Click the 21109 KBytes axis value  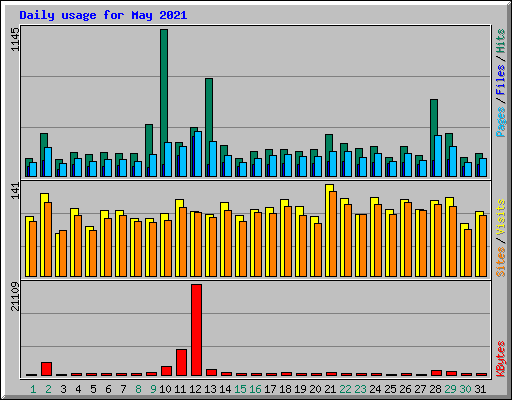pyautogui.click(x=15, y=296)
